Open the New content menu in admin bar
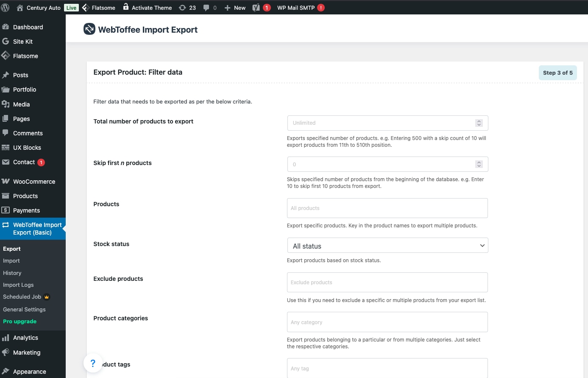 pyautogui.click(x=235, y=8)
